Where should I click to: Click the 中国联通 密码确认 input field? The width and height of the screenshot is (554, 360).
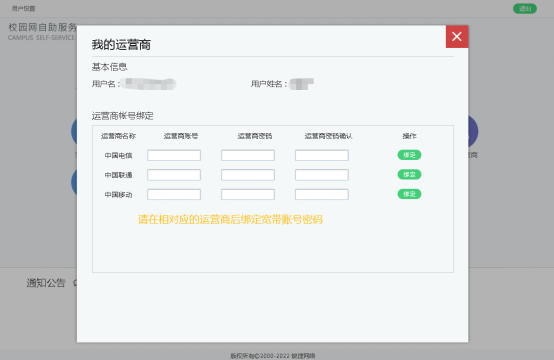tap(322, 175)
